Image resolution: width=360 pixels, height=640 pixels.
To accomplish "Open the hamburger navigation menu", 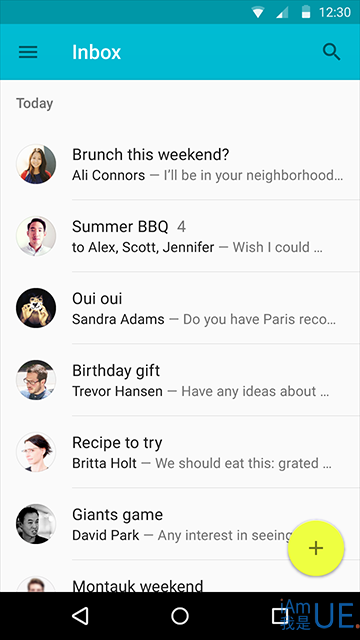I will coord(28,52).
